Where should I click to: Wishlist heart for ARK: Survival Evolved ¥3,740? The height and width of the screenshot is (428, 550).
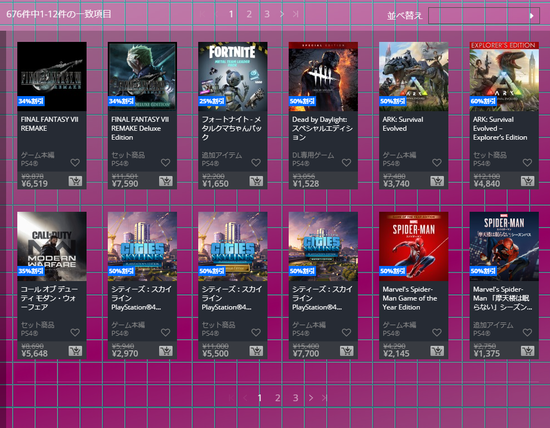pyautogui.click(x=437, y=162)
